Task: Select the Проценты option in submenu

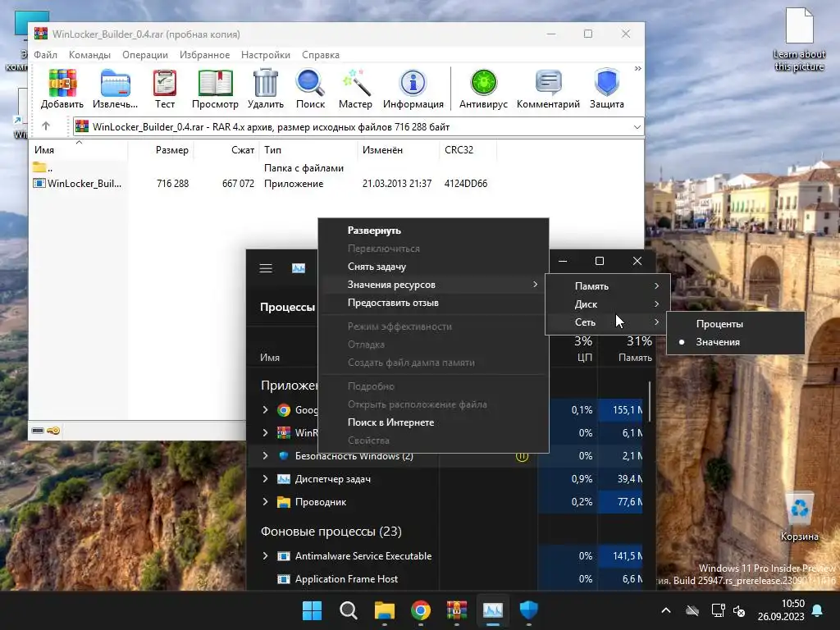Action: (x=736, y=323)
